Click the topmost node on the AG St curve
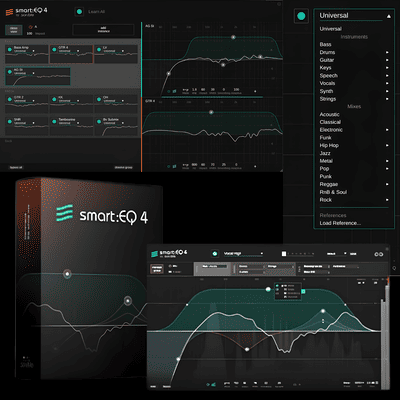Screen dimensions: 400x400 point(233,37)
